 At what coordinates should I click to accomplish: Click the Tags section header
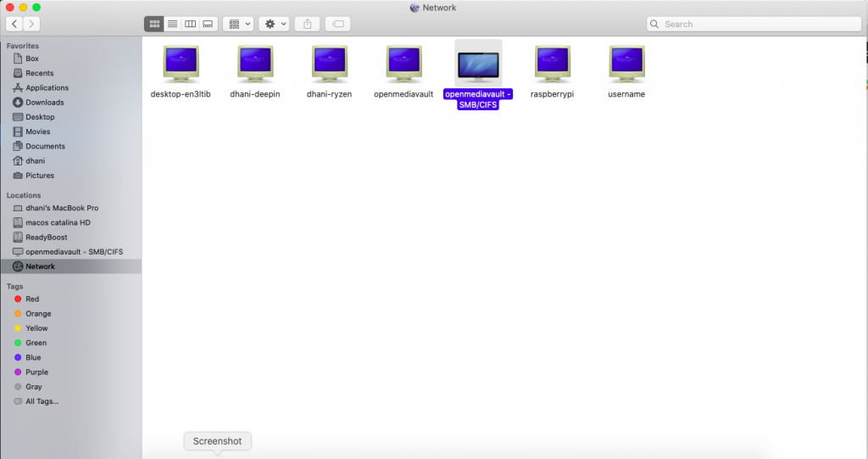click(x=15, y=287)
